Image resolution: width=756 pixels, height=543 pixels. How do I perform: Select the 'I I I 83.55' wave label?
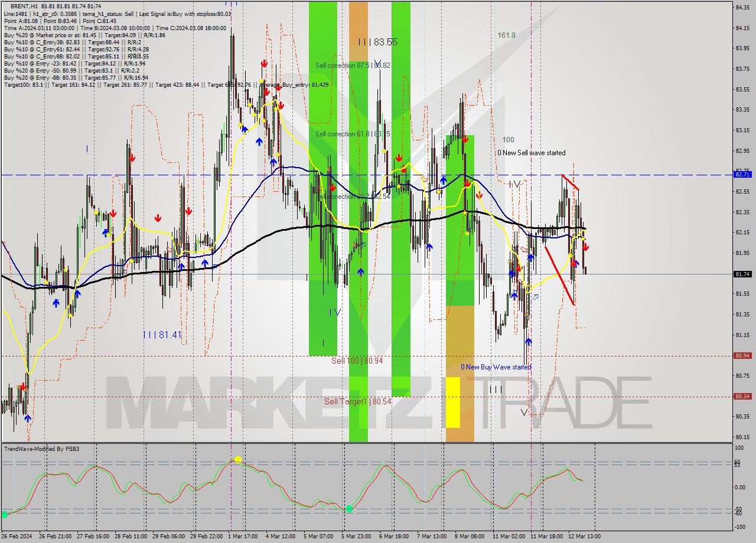377,42
